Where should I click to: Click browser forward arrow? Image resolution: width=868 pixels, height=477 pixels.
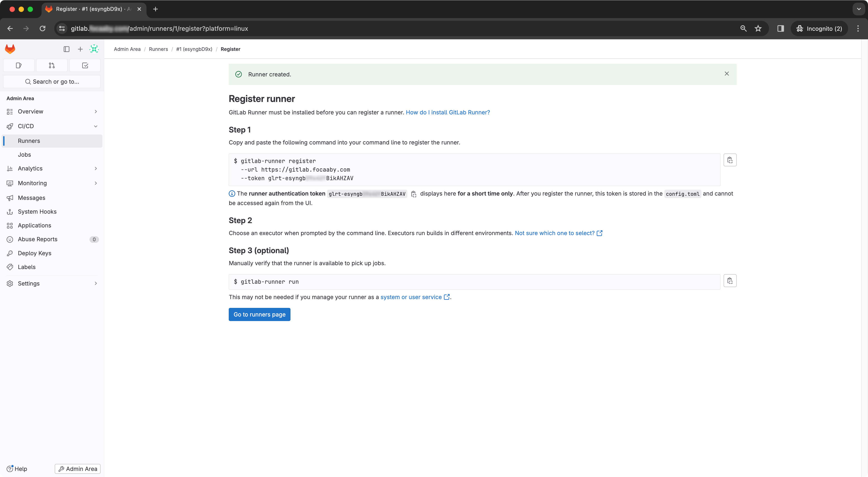26,29
